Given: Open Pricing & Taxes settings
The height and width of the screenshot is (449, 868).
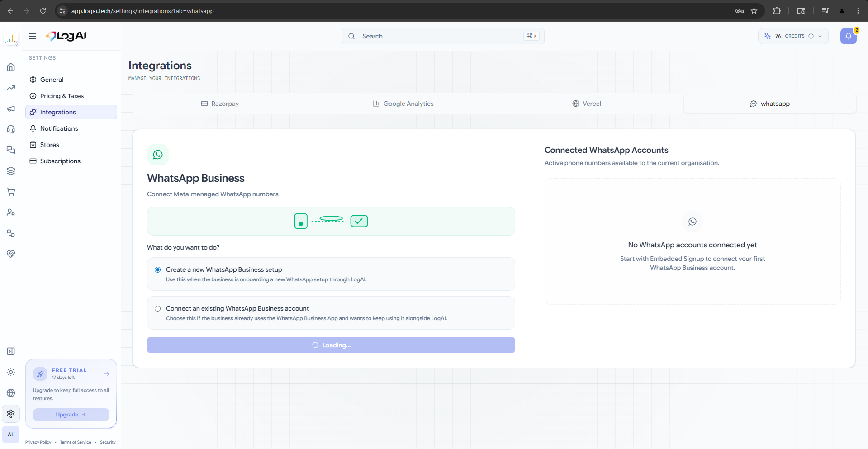Looking at the screenshot, I should [71, 96].
